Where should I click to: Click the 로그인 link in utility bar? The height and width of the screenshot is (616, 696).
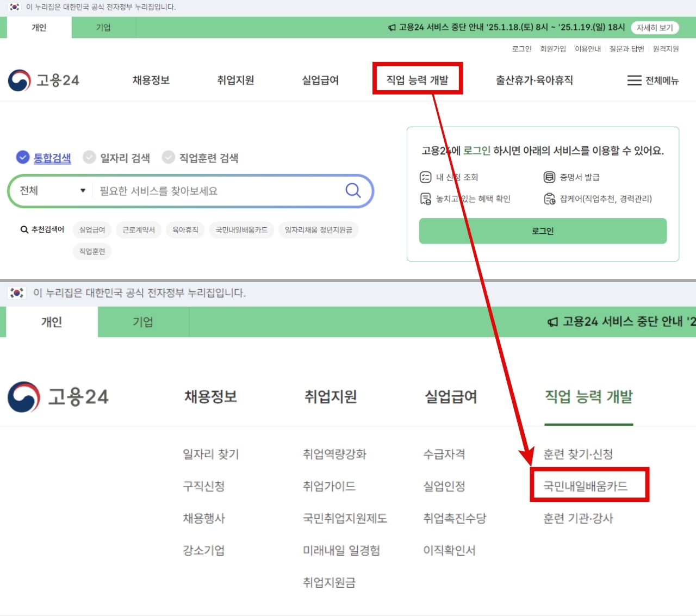pos(521,49)
